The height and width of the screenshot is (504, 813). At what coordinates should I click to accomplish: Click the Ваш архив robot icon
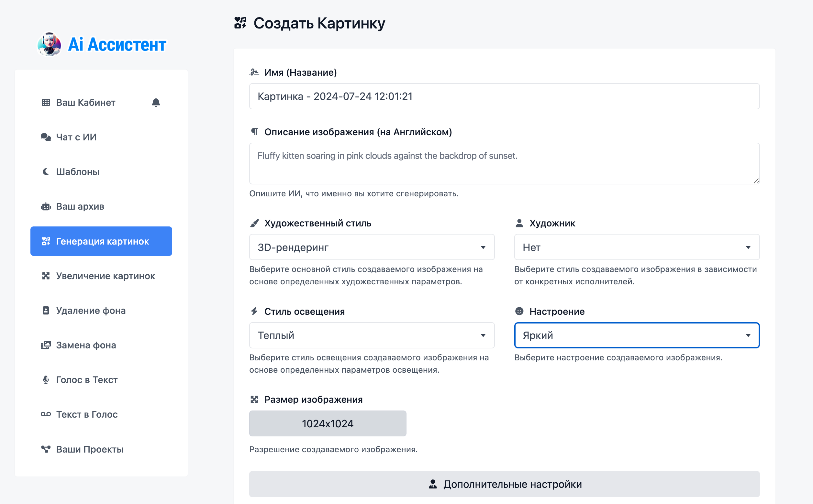pyautogui.click(x=46, y=206)
